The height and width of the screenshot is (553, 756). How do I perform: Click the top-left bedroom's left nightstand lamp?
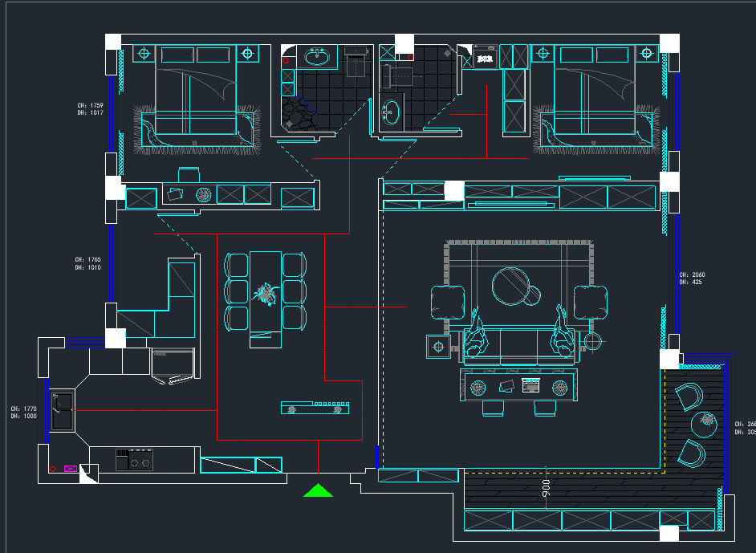tap(144, 54)
